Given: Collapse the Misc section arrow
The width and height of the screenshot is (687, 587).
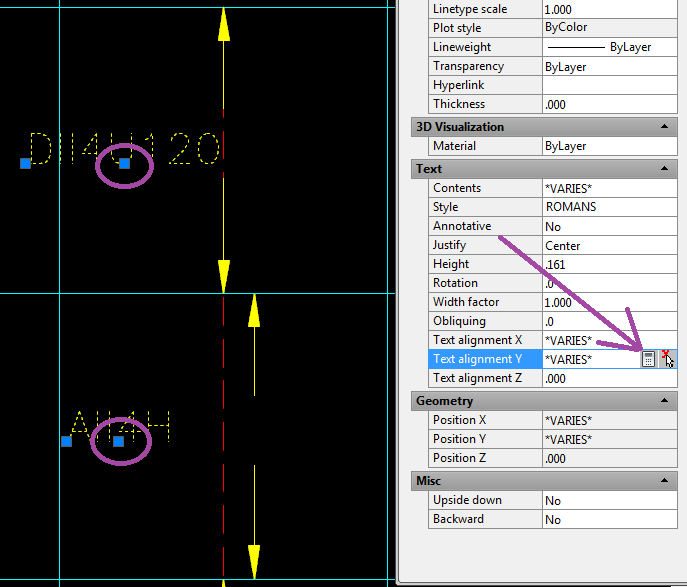Looking at the screenshot, I should coord(662,481).
